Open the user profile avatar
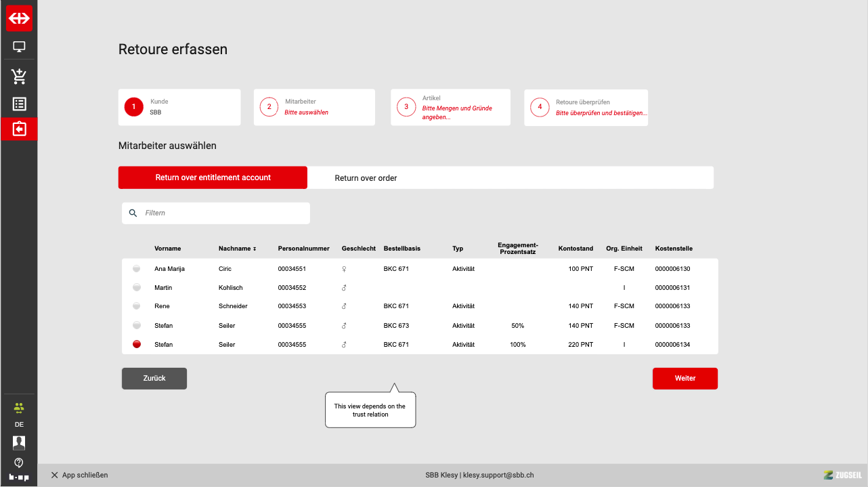 (x=19, y=443)
